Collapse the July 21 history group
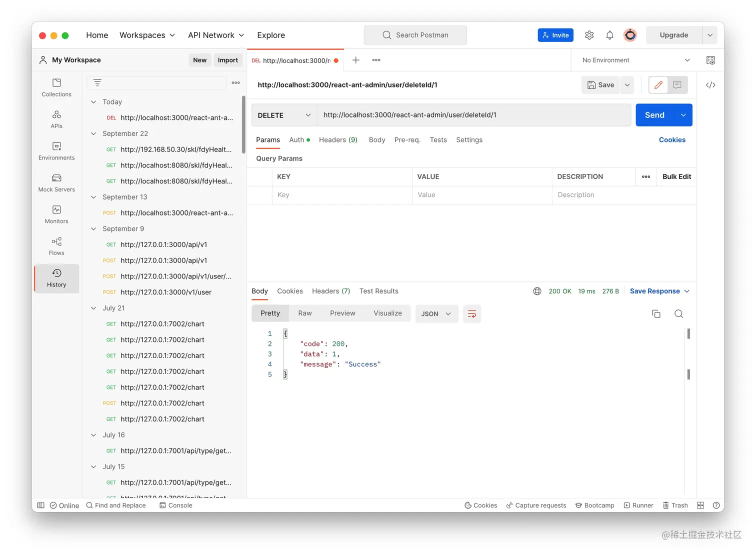Image resolution: width=756 pixels, height=554 pixels. [x=93, y=308]
